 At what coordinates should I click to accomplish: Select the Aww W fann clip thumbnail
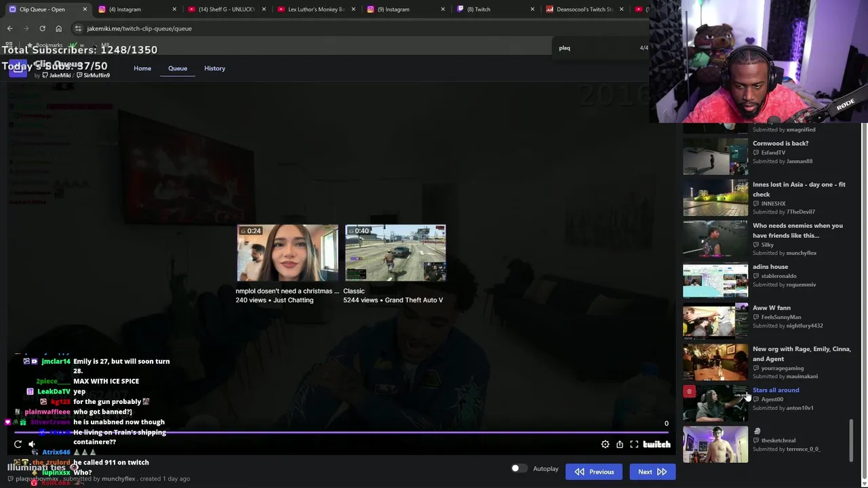coord(715,321)
